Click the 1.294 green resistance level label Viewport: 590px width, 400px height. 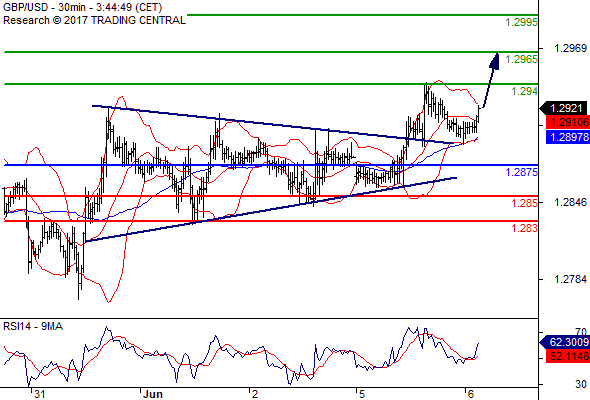(524, 91)
